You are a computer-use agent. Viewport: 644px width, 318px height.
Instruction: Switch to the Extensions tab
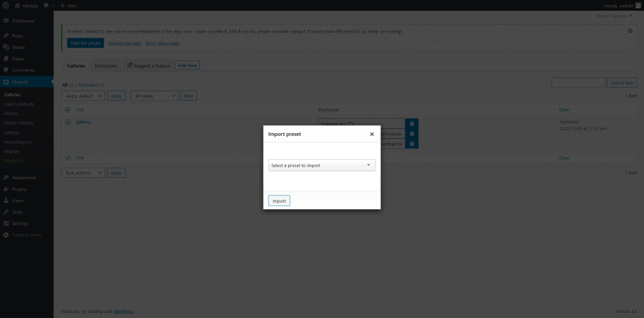[x=106, y=65]
